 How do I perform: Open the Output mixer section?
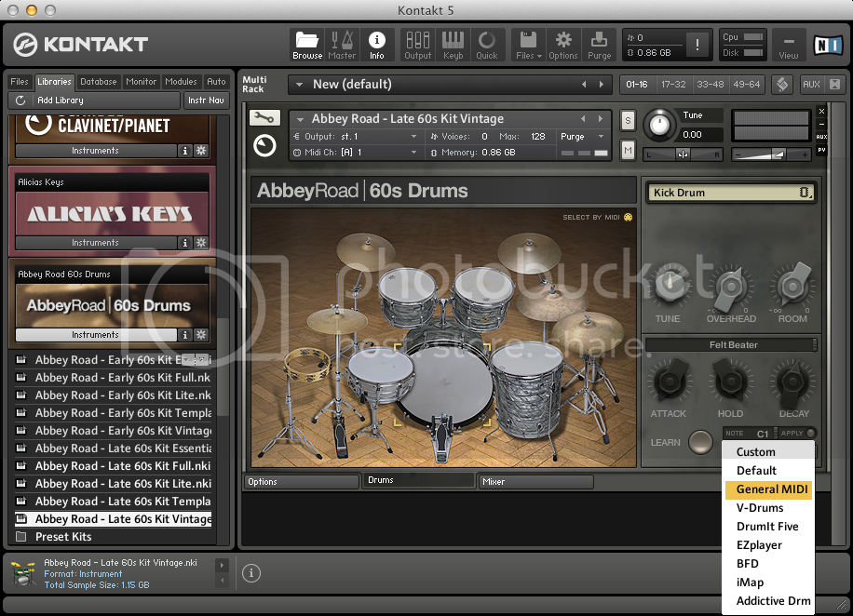point(417,44)
